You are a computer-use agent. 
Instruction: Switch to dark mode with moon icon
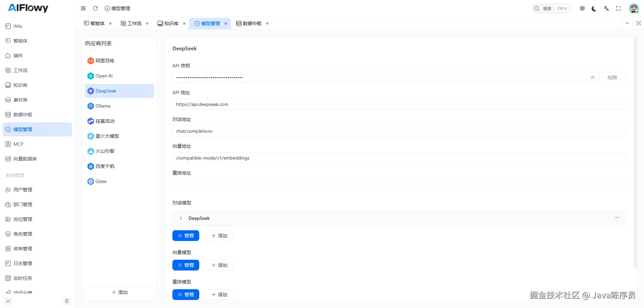pyautogui.click(x=594, y=8)
